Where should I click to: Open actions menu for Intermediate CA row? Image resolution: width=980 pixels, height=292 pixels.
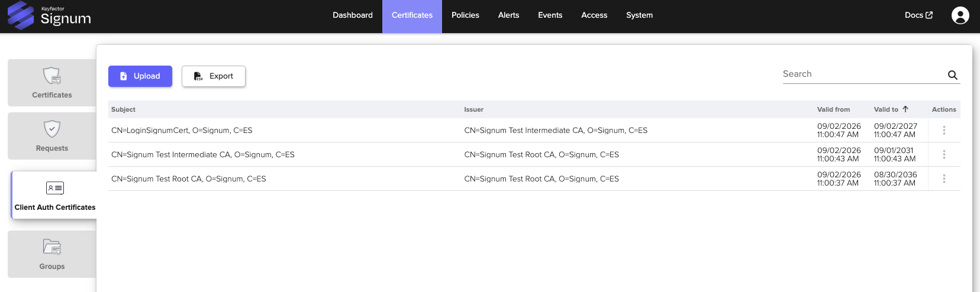tap(944, 154)
